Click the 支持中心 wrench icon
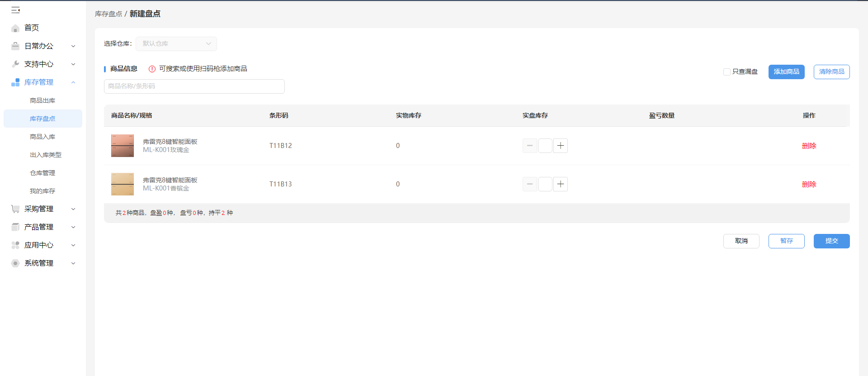This screenshot has height=376, width=868. 15,64
